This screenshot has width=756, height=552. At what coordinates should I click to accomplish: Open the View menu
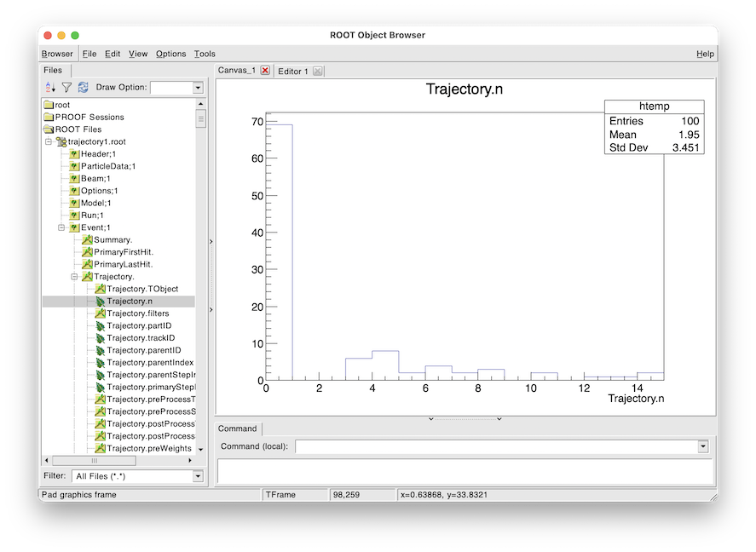[x=138, y=54]
